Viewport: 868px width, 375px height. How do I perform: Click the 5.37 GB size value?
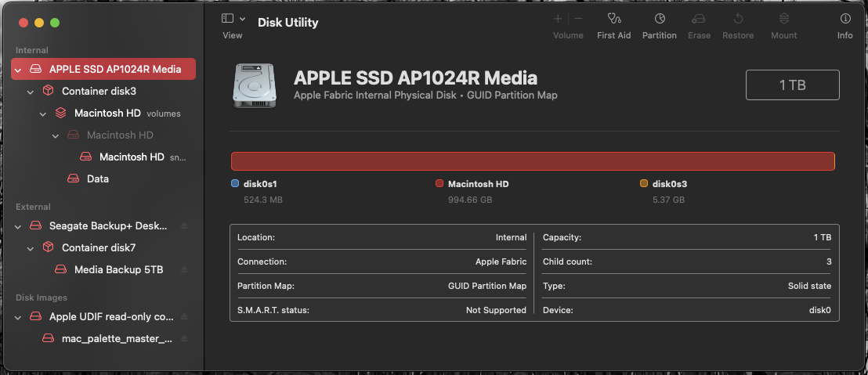click(669, 199)
